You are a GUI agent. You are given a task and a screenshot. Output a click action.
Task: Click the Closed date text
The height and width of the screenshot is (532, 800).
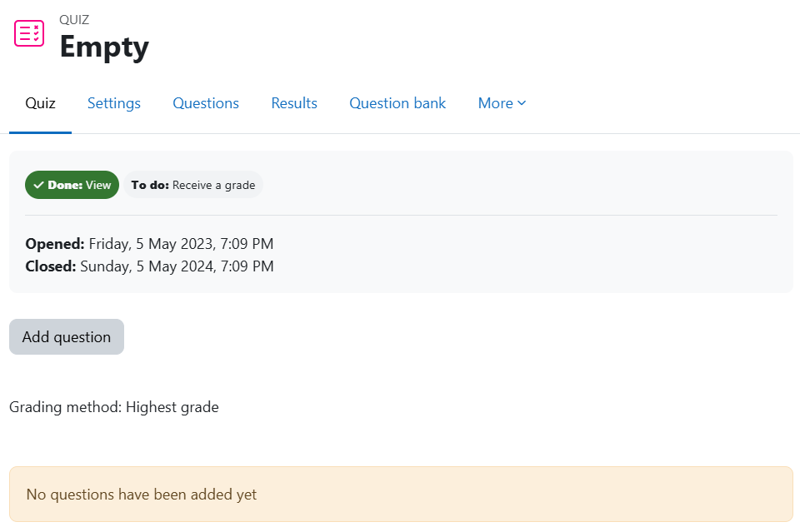click(149, 266)
